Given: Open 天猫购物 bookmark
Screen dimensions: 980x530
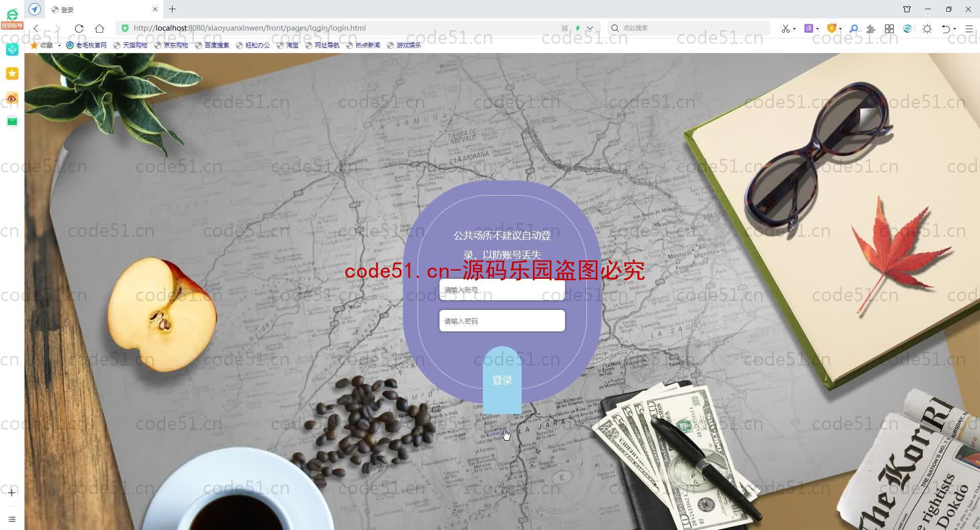Looking at the screenshot, I should click(131, 45).
